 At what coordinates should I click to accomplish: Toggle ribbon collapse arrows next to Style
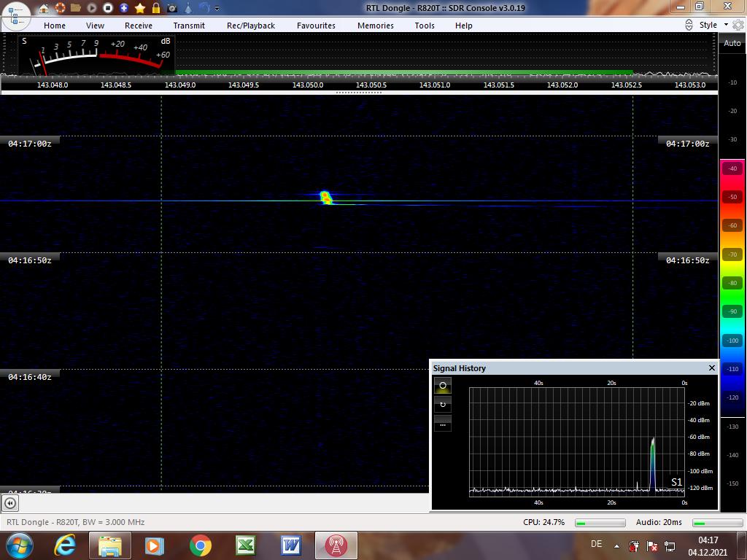pyautogui.click(x=689, y=26)
